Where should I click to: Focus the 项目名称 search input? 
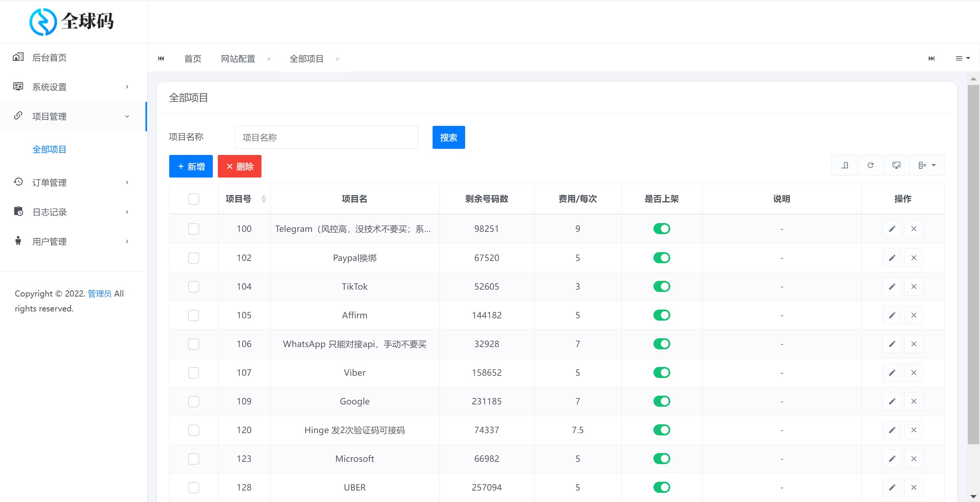[x=327, y=137]
